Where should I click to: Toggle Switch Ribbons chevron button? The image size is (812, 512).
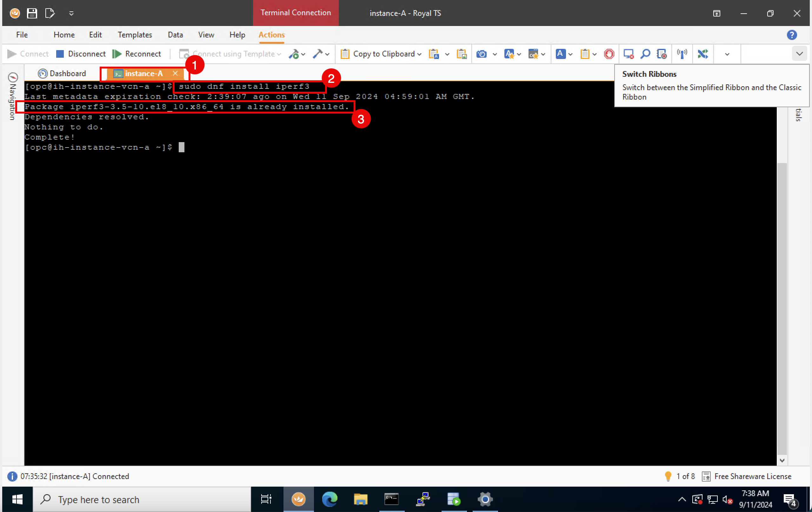click(799, 54)
